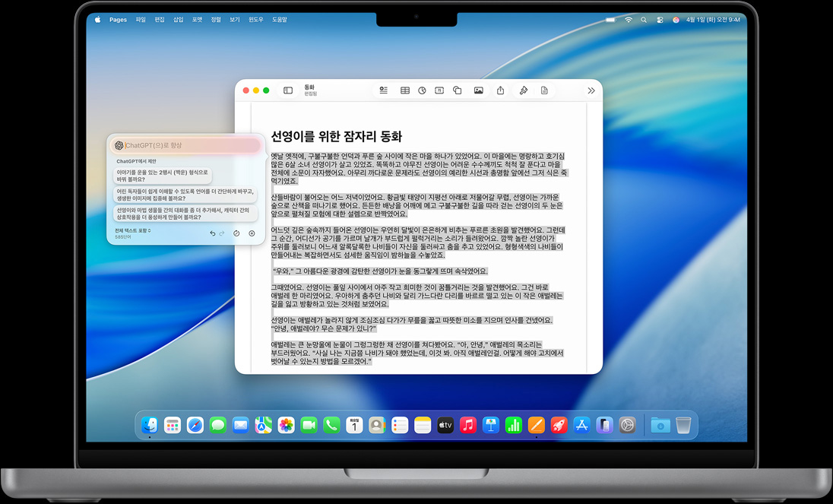Show more toolbar items double chevron
Viewport: 833px width, 504px height.
591,90
